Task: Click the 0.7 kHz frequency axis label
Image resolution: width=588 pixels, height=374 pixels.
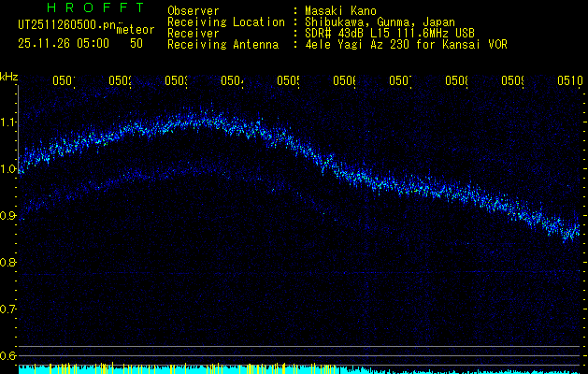Action: [x=8, y=309]
